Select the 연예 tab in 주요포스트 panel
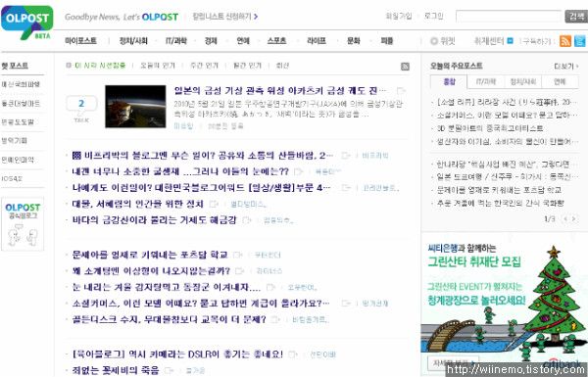 [x=560, y=81]
